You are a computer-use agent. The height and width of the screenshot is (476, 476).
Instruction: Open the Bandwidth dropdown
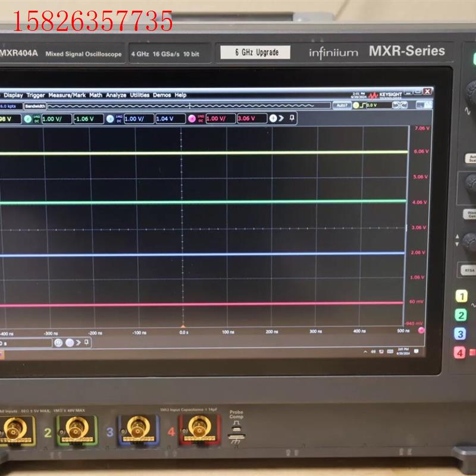tap(36, 105)
